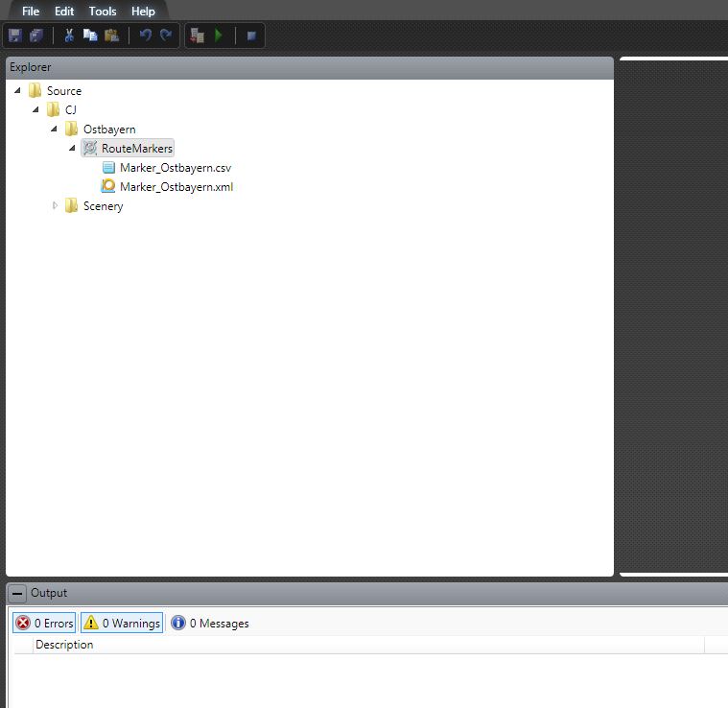Click the Stop square icon

(x=251, y=35)
